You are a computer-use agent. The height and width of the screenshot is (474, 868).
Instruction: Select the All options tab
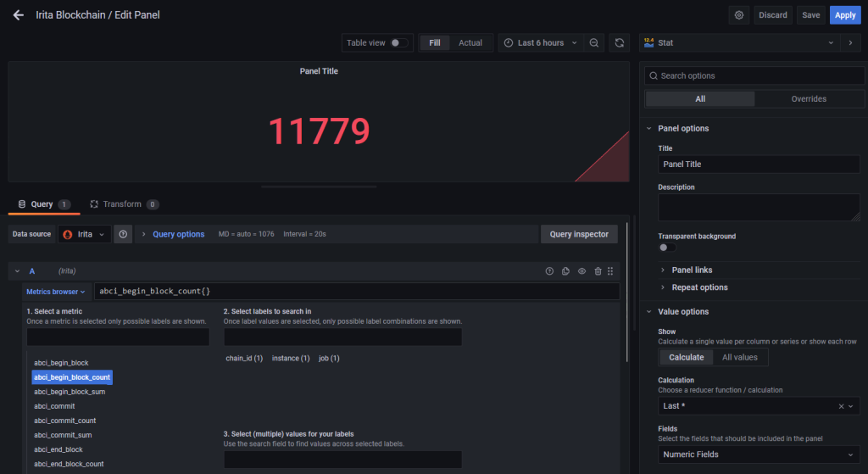pyautogui.click(x=700, y=99)
